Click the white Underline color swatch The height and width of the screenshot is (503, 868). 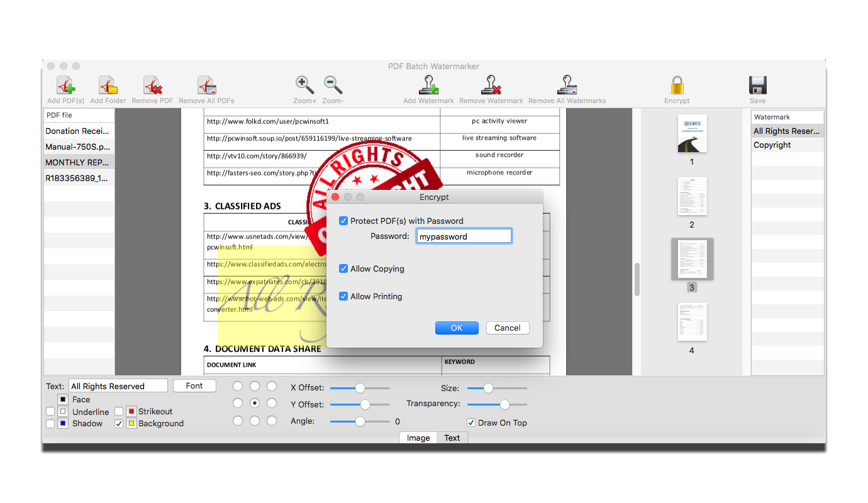point(63,412)
